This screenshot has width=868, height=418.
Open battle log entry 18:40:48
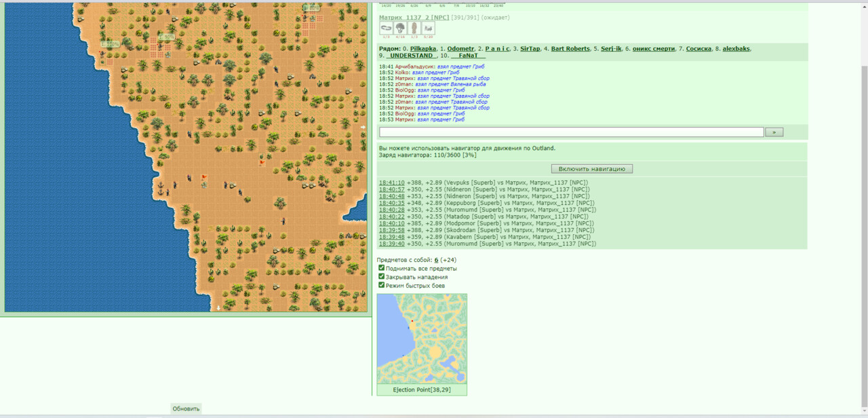(391, 196)
